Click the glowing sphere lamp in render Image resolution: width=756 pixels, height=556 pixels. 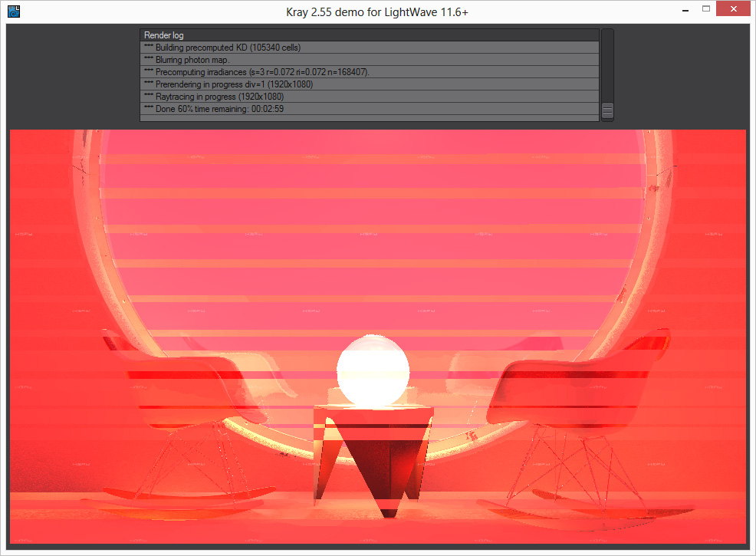click(x=373, y=370)
